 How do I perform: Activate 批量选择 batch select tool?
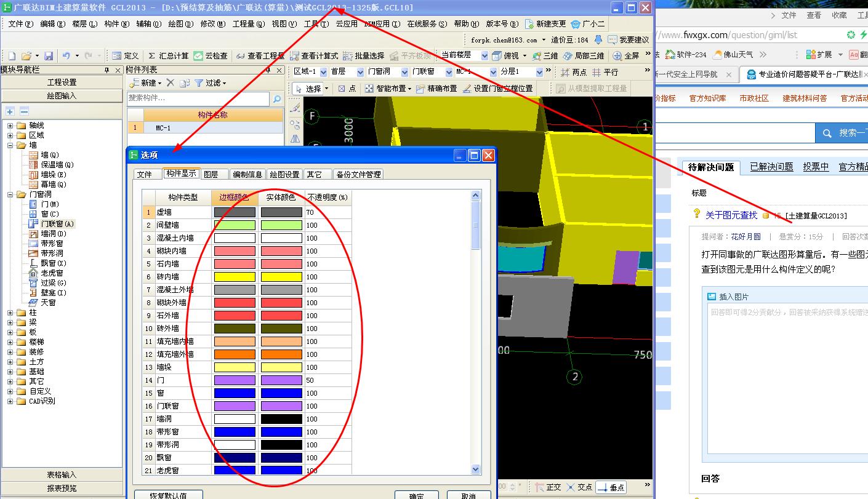point(364,56)
